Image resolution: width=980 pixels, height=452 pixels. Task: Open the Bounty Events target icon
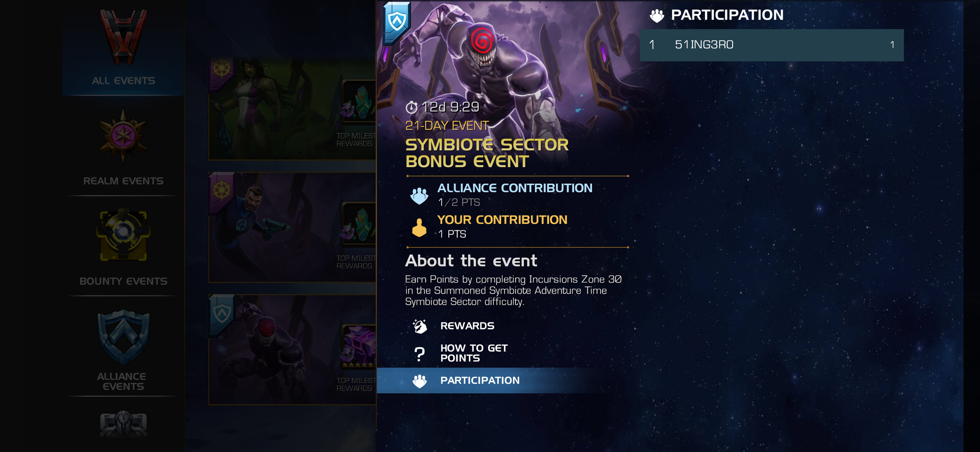click(x=123, y=235)
